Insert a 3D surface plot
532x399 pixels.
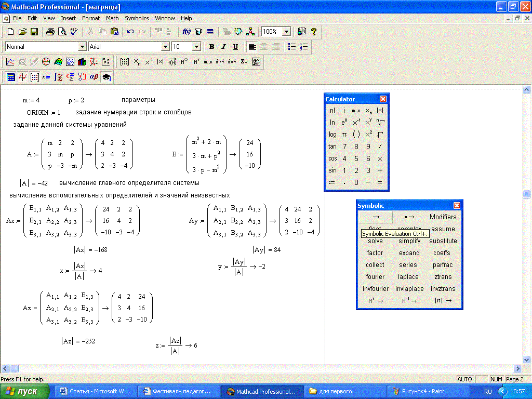pos(58,62)
